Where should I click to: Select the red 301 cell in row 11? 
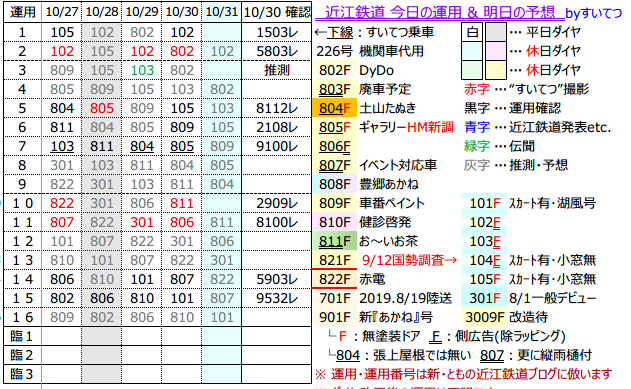point(142,222)
